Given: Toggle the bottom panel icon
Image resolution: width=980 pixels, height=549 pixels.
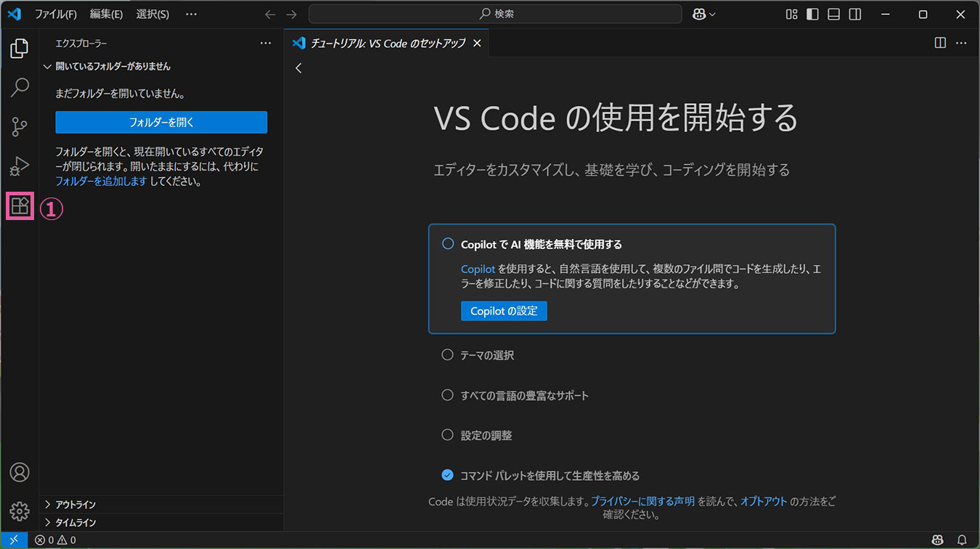Looking at the screenshot, I should (834, 14).
